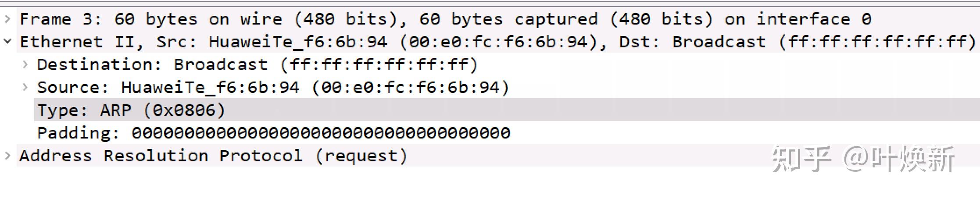Expand the Address Resolution Protocol arrow
Screen dimensions: 980x199
pyautogui.click(x=7, y=156)
